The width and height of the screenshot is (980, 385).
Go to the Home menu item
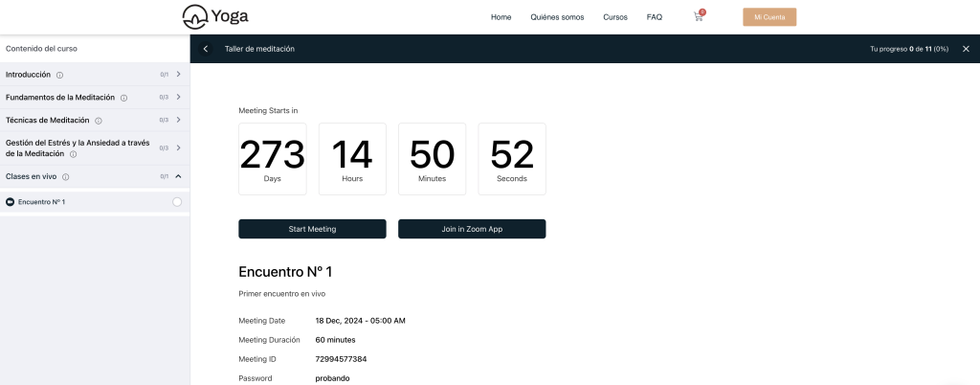pyautogui.click(x=501, y=17)
